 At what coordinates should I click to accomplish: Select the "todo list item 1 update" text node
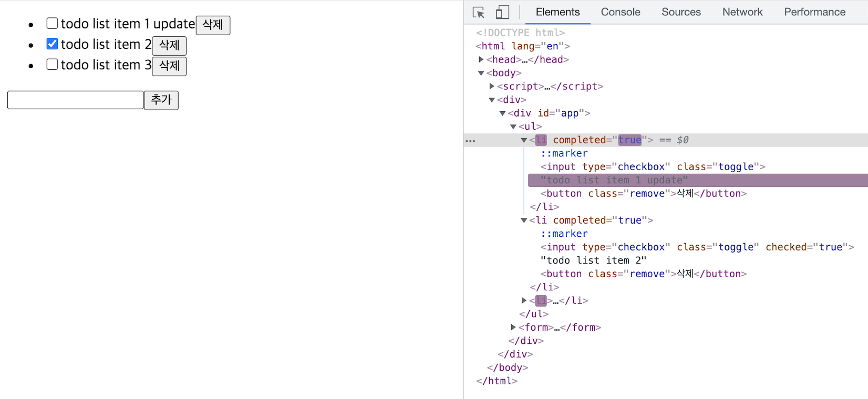(x=614, y=180)
